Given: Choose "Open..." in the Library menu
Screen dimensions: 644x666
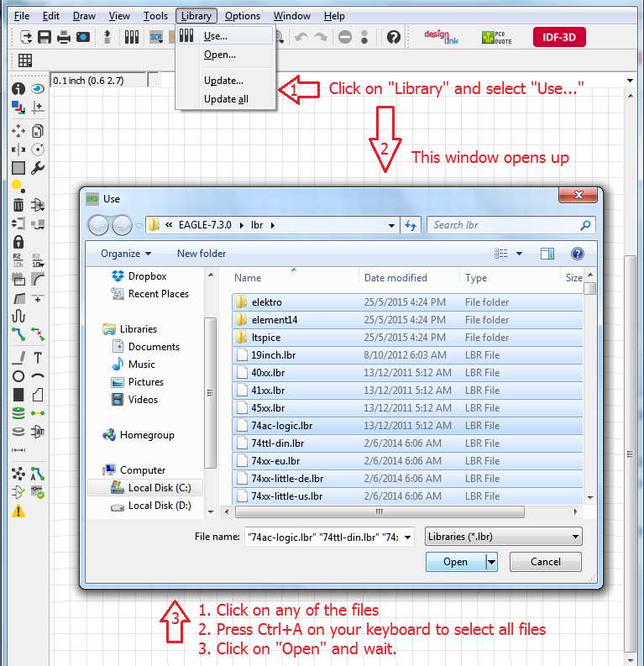Looking at the screenshot, I should [x=225, y=55].
